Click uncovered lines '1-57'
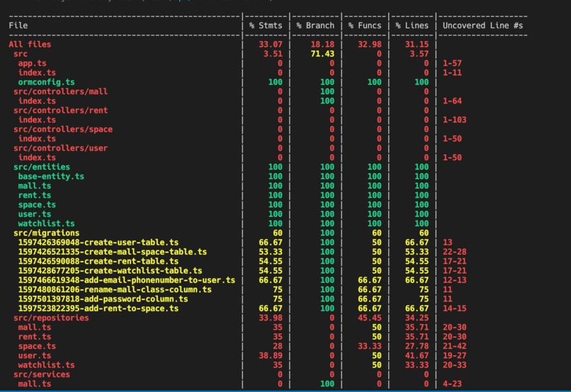 [x=452, y=63]
